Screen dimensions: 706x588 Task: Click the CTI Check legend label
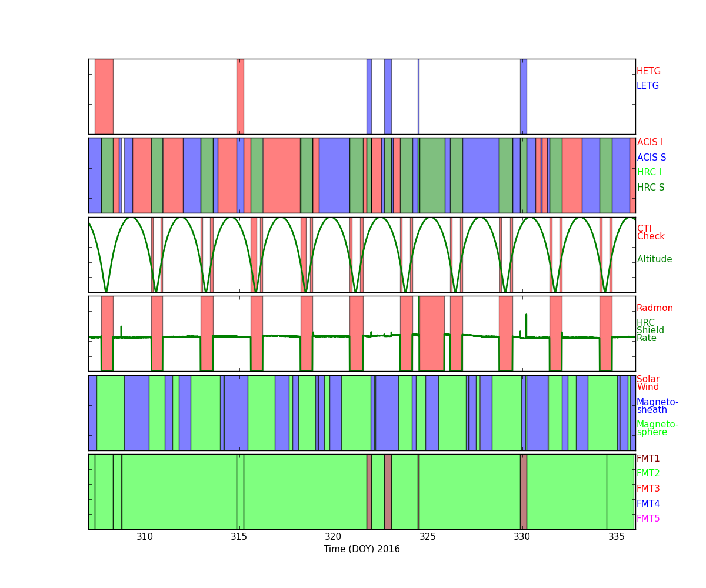(650, 233)
